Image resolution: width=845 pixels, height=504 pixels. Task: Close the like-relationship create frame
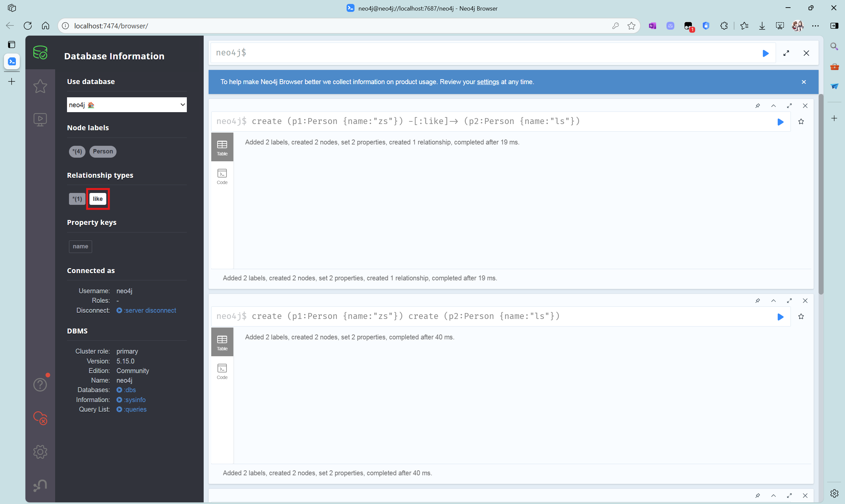coord(805,106)
